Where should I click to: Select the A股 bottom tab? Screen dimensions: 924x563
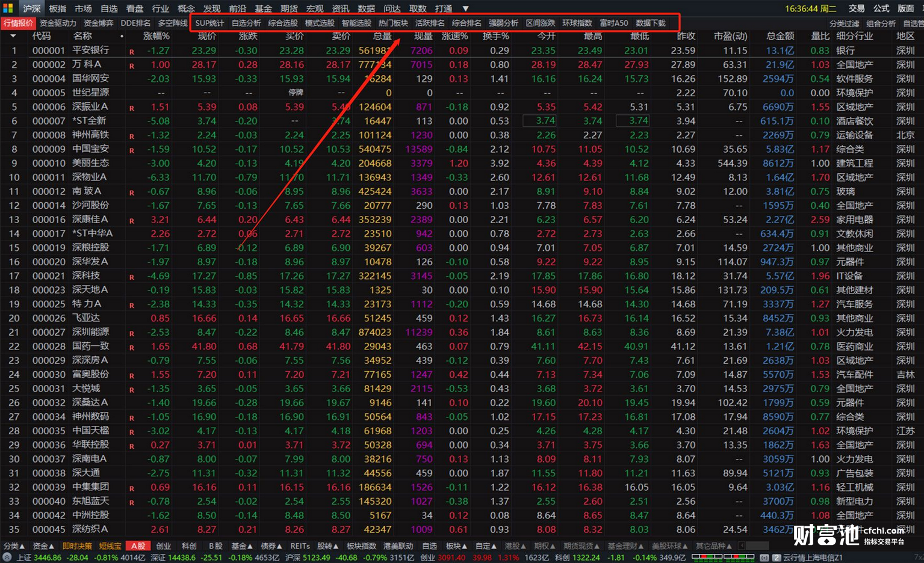138,546
